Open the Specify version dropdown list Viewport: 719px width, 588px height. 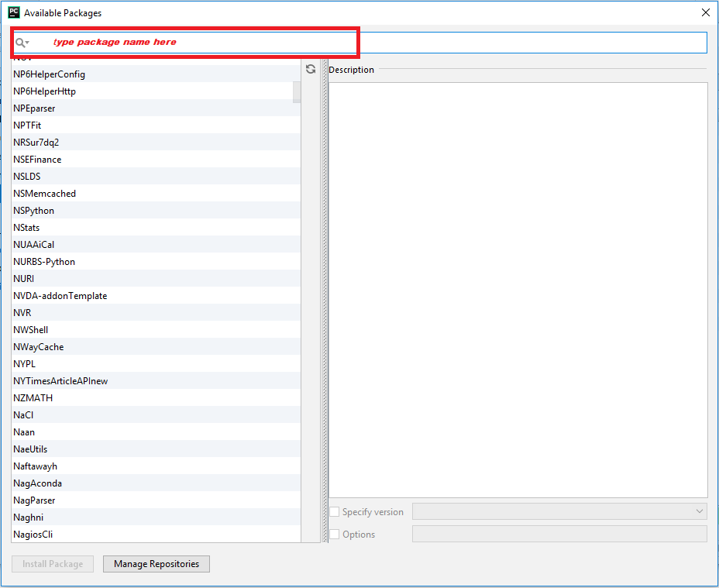click(700, 511)
